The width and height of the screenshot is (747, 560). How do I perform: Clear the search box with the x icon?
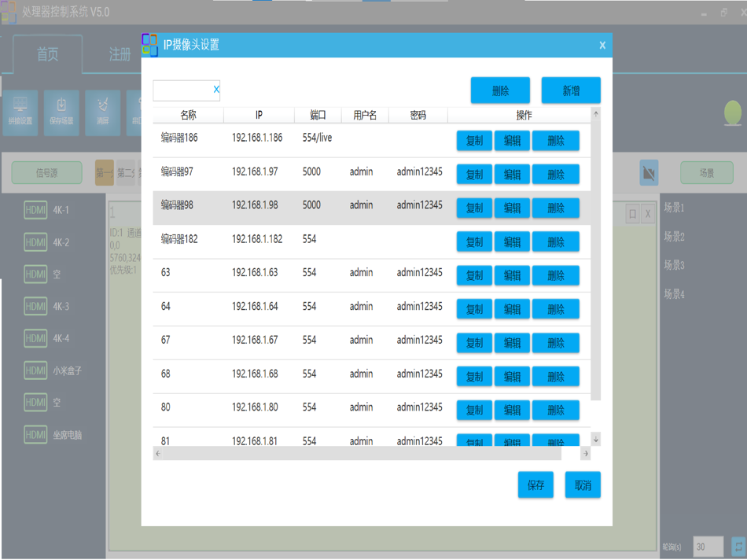click(x=216, y=89)
